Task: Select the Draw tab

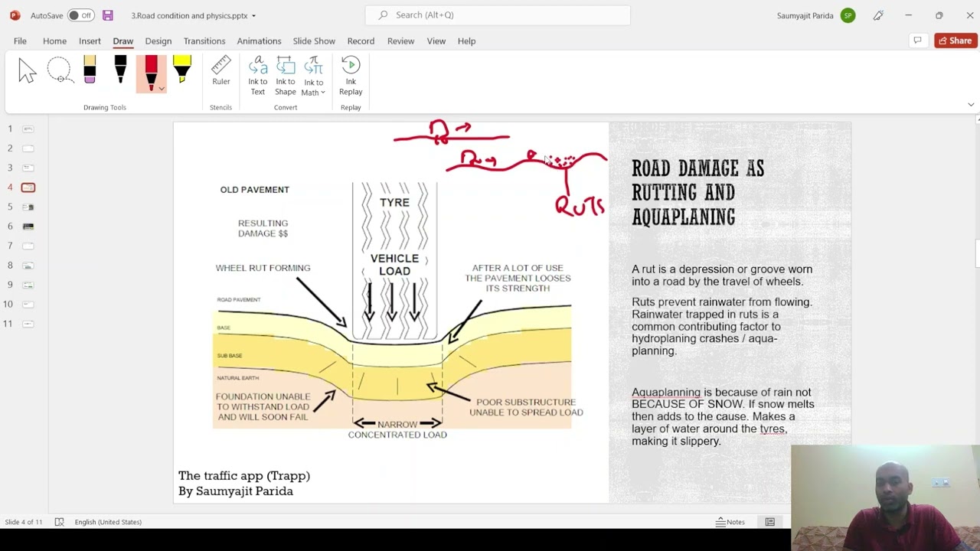Action: 122,41
